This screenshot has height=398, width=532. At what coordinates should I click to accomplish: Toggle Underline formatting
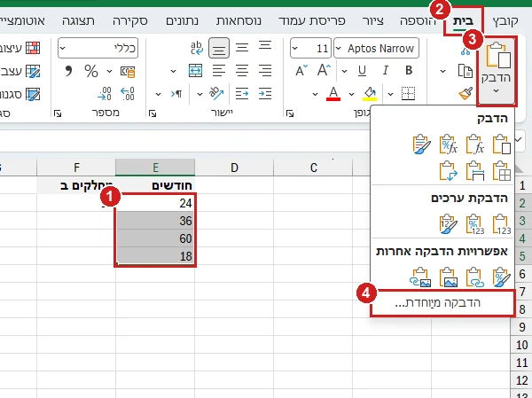coord(362,71)
